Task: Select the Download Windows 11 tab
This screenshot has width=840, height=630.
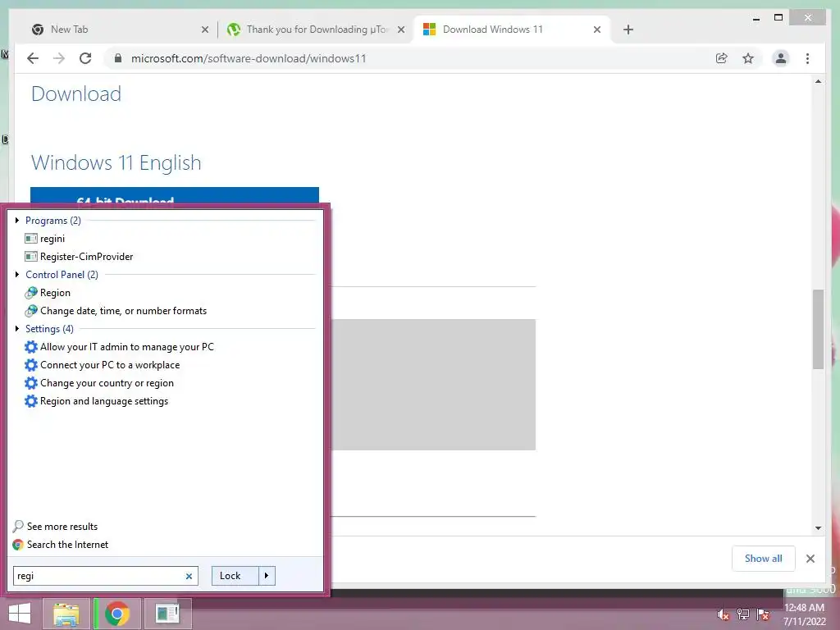Action: pos(512,30)
